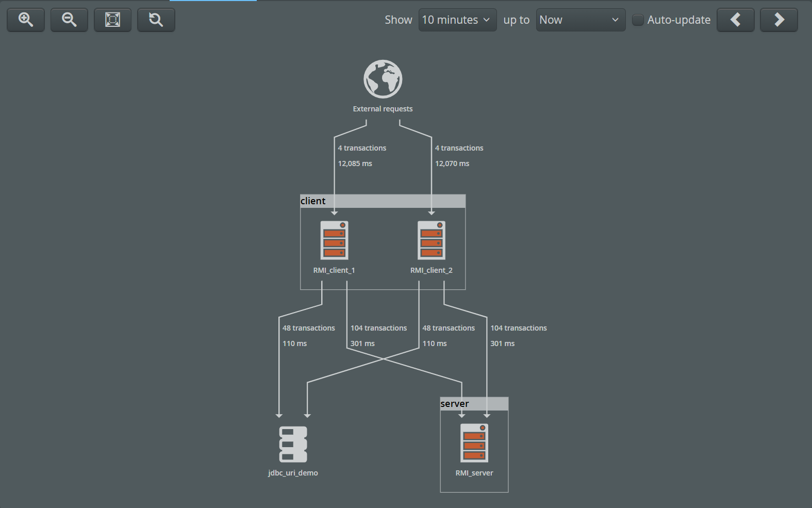
Task: Click the leftmost 48 transactions edge label
Action: point(308,329)
